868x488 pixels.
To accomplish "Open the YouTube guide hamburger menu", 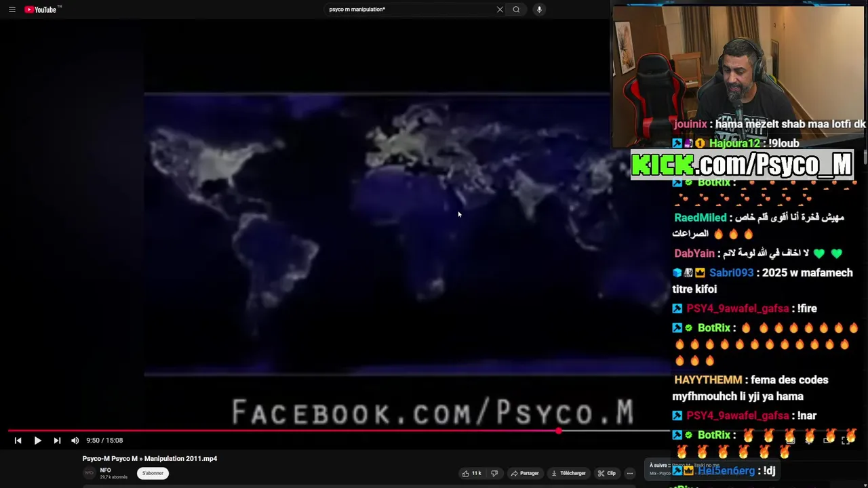I will 12,9.
